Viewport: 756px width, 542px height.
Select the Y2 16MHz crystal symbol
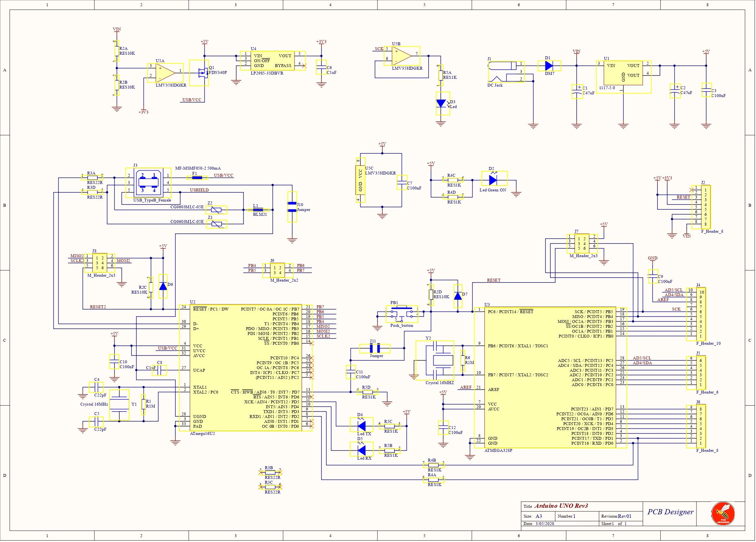pos(435,360)
